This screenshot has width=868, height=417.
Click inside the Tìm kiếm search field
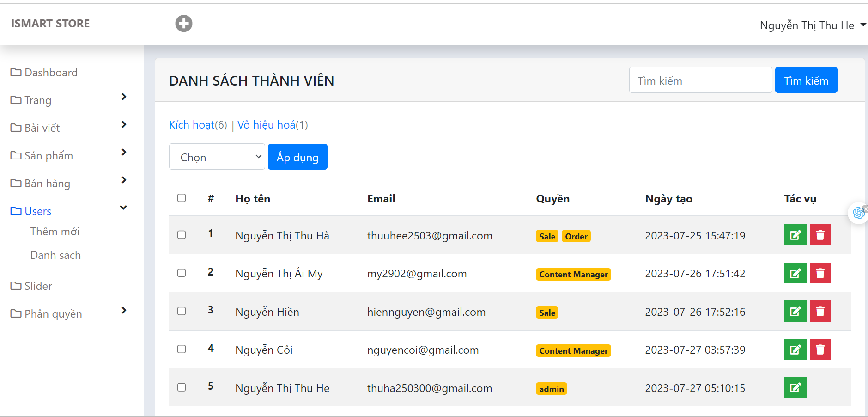700,80
